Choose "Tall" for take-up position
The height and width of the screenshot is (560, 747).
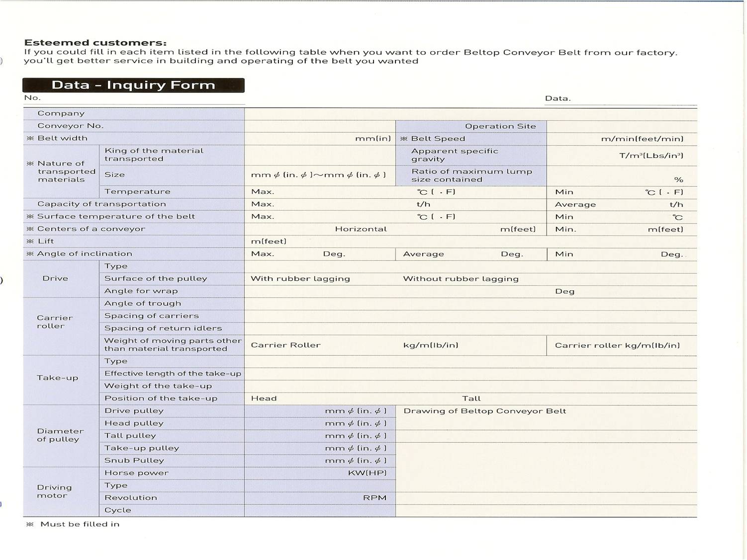point(471,399)
